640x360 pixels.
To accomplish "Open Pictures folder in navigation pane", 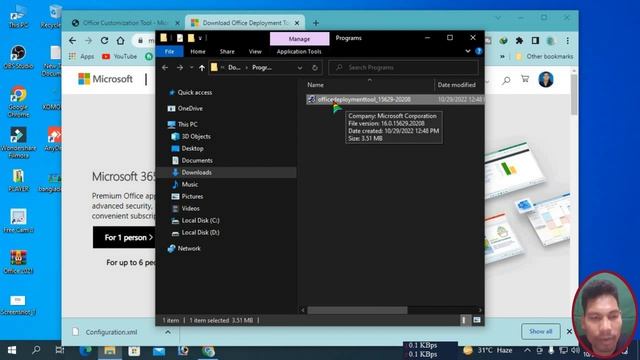I will pyautogui.click(x=192, y=196).
